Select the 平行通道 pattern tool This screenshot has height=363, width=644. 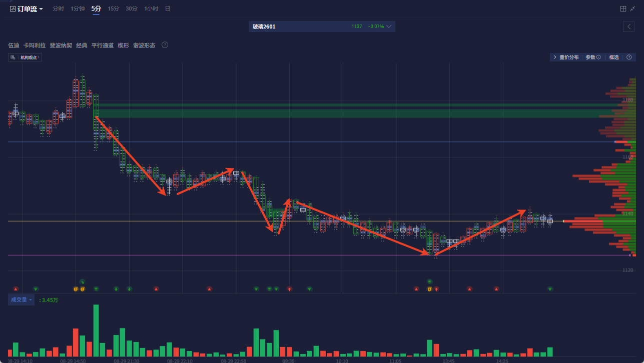pyautogui.click(x=103, y=45)
